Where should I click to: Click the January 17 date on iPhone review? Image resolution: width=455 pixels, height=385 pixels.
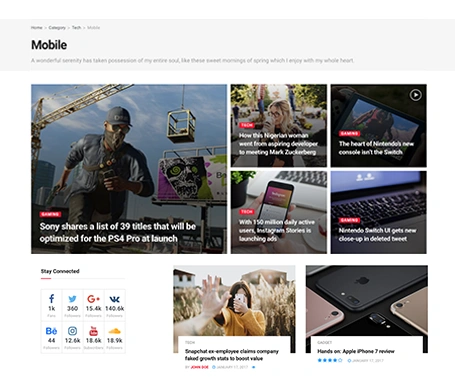[x=368, y=360]
